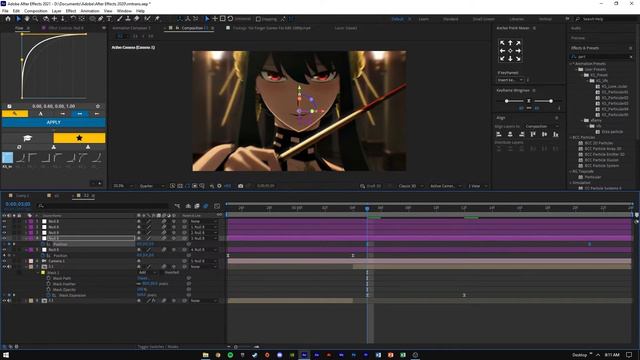Click the snapshot camera icon in viewer

click(x=240, y=186)
